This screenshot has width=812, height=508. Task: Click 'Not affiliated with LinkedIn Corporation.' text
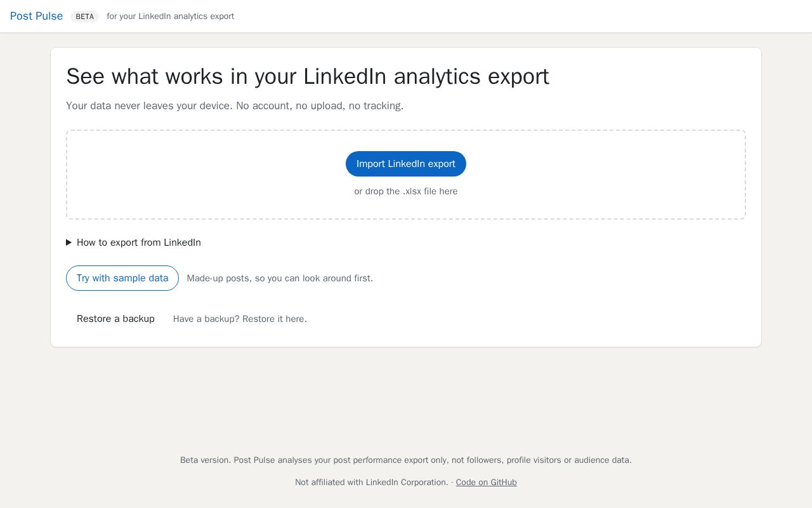[x=372, y=483]
